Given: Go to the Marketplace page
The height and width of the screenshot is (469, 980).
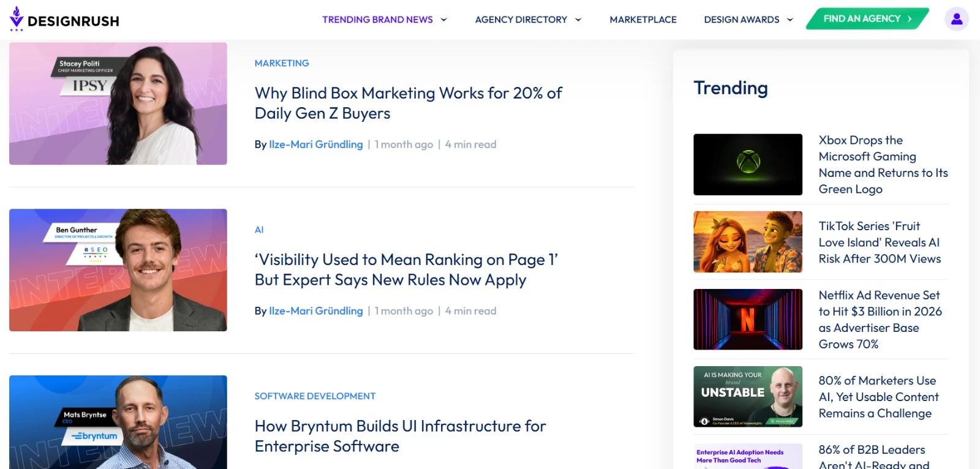Looking at the screenshot, I should [x=643, y=20].
